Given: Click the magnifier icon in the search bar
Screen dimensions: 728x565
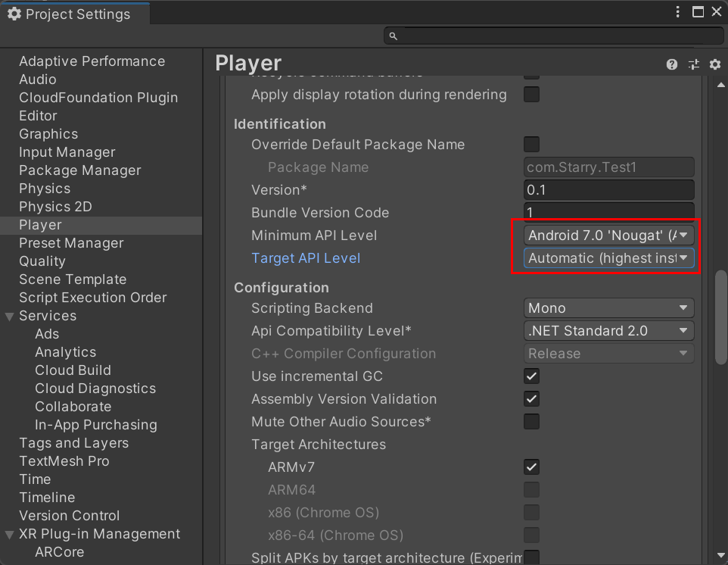Looking at the screenshot, I should point(393,35).
